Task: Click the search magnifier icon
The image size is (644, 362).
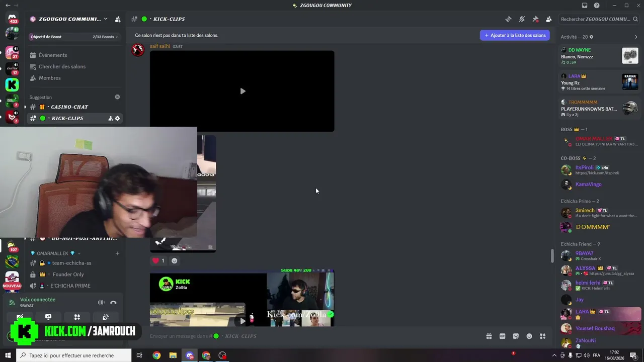Action: (635, 19)
